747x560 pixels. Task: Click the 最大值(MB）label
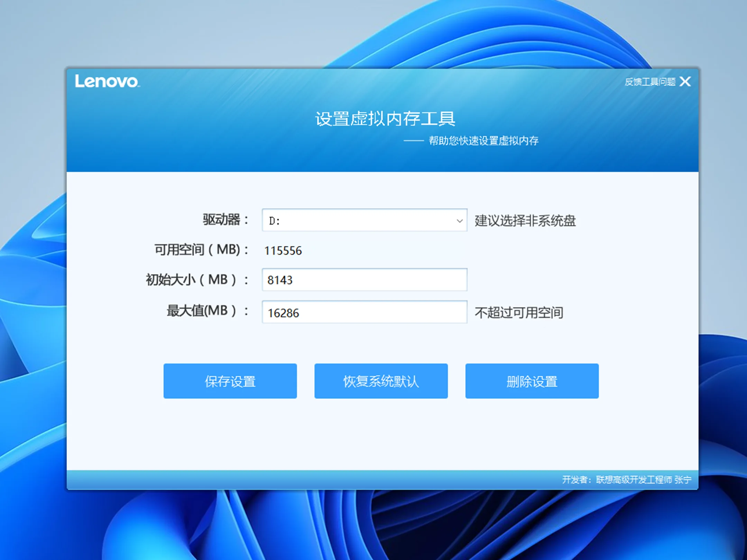(207, 311)
